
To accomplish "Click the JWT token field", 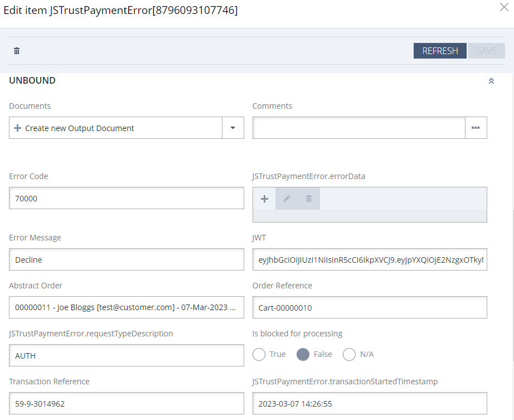I will (370, 259).
